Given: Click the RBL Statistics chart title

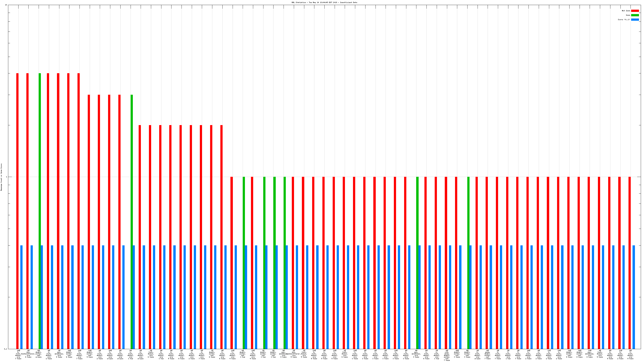Looking at the screenshot, I should 324,2.
